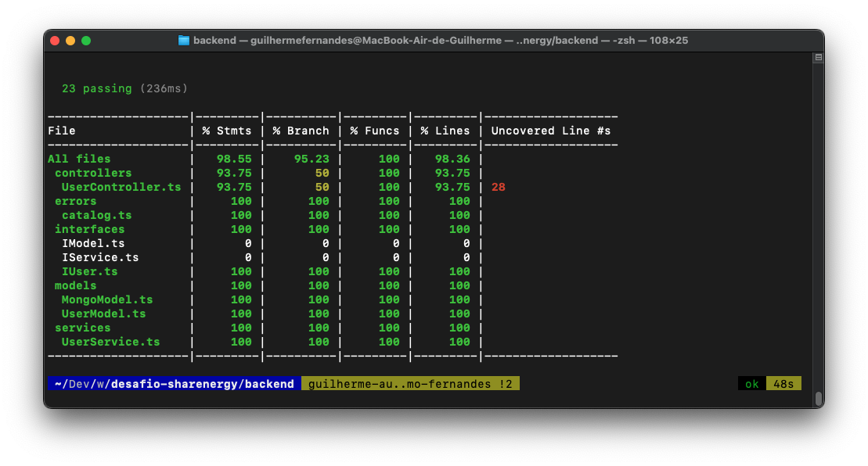Click the 98.36 lines value for All files

(x=452, y=160)
